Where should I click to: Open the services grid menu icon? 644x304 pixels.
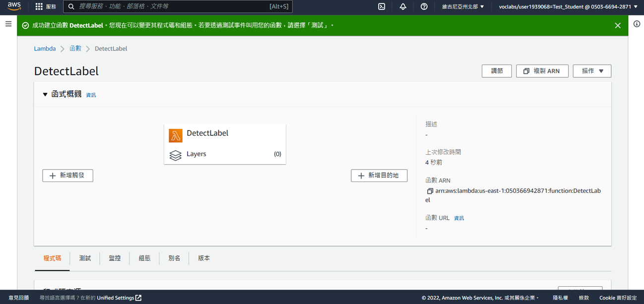pyautogui.click(x=39, y=6)
